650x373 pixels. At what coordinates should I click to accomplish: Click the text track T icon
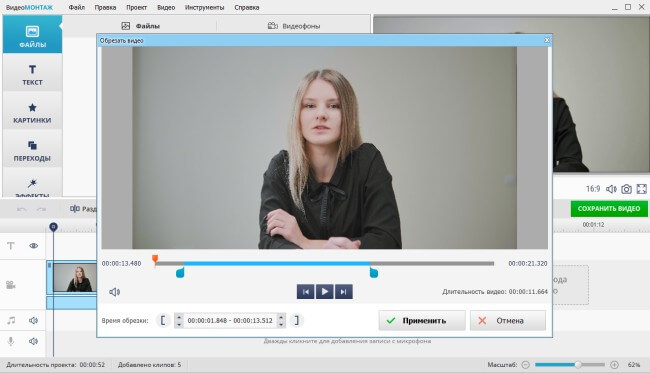coord(11,246)
